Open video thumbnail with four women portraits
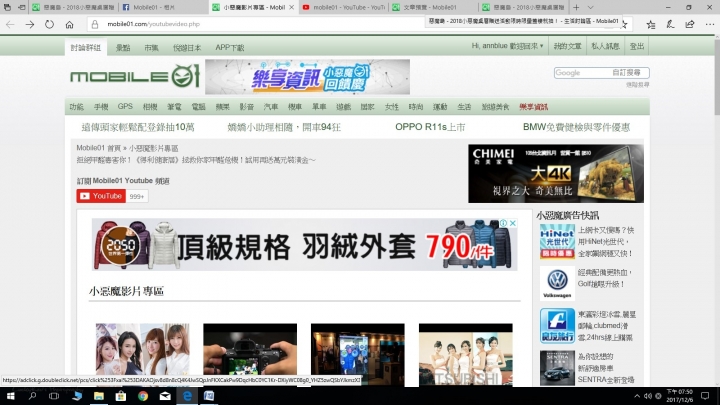This screenshot has width=720, height=405. point(142,349)
